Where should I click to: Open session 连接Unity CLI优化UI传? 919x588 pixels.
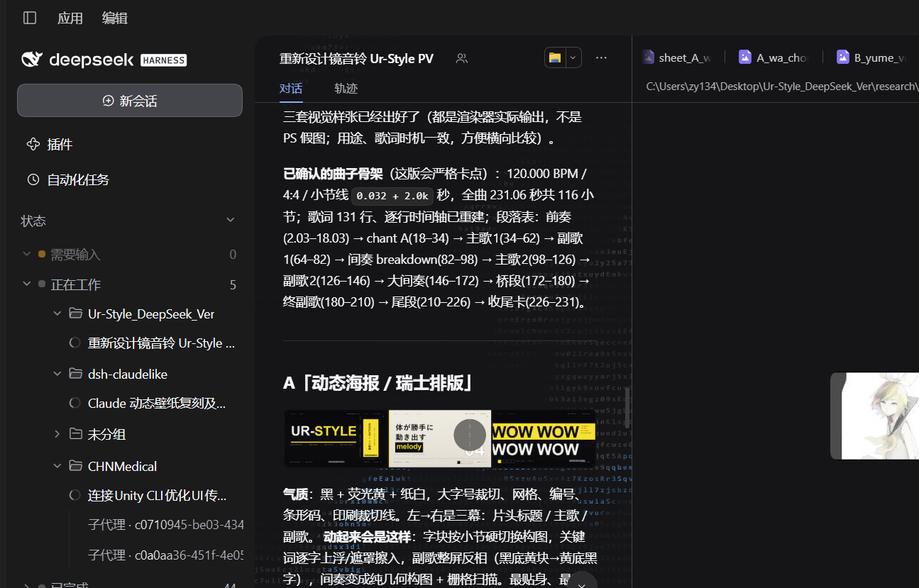click(157, 495)
